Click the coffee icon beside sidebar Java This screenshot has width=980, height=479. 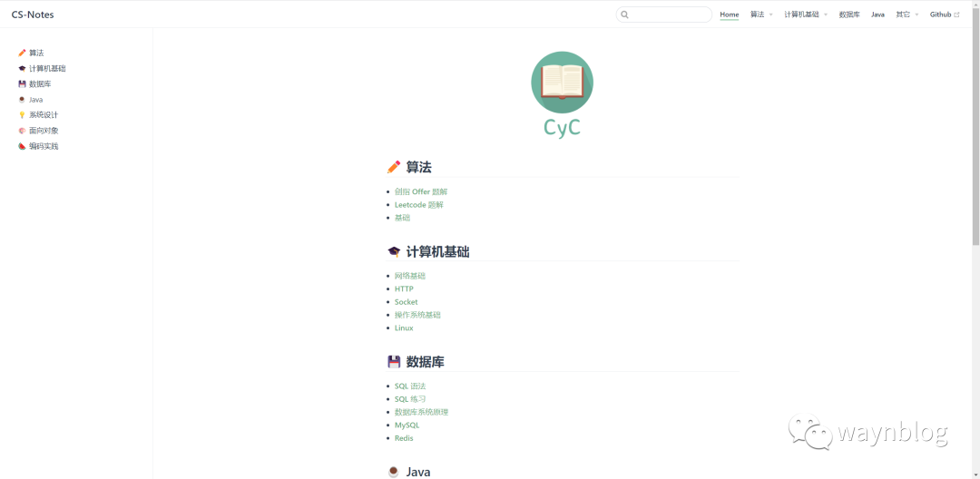[x=23, y=99]
